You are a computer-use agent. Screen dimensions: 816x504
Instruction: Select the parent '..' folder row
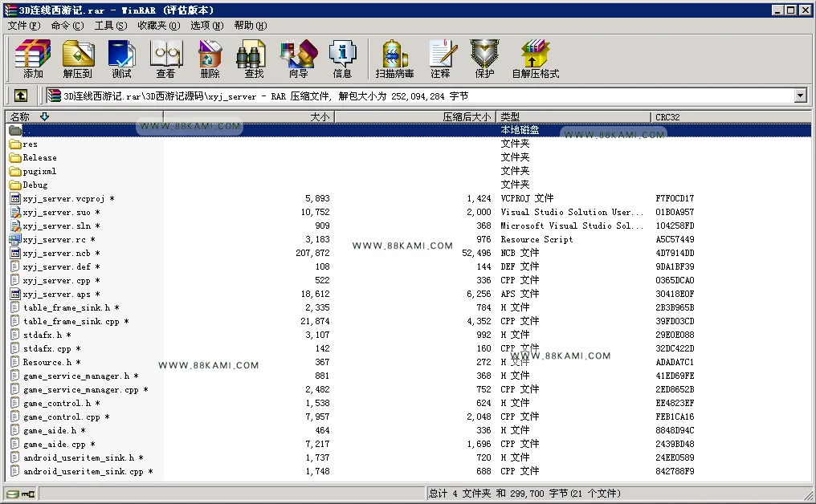(x=409, y=130)
